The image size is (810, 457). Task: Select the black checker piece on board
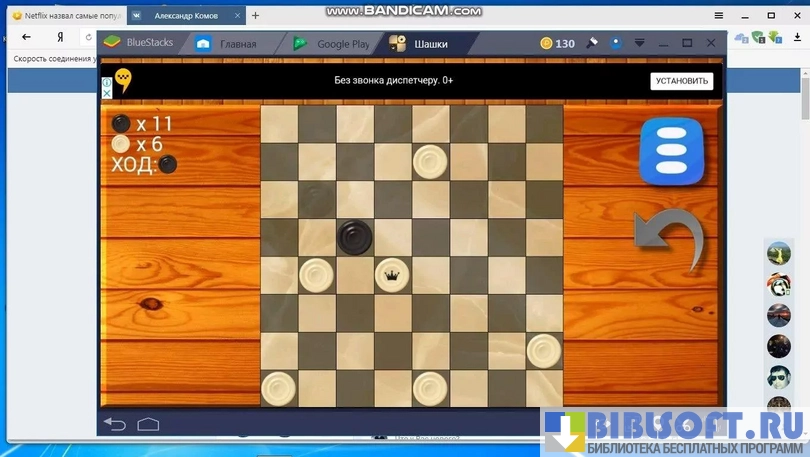click(x=354, y=237)
